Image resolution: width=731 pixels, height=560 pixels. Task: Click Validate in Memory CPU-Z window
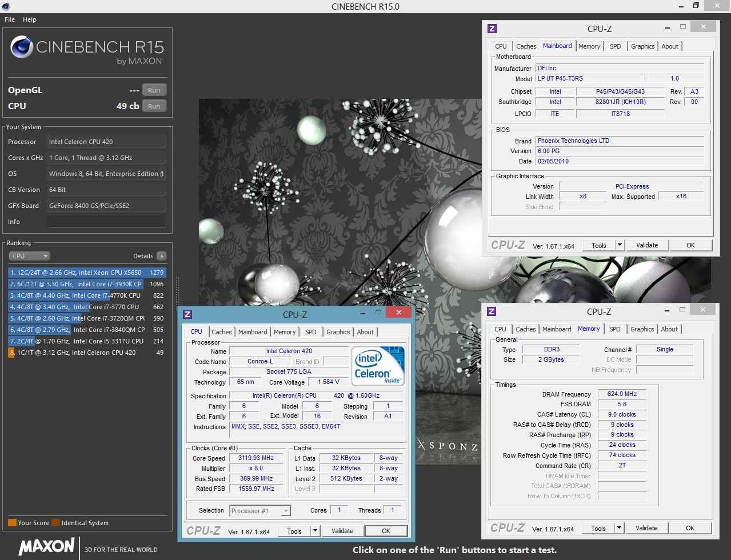[x=646, y=528]
